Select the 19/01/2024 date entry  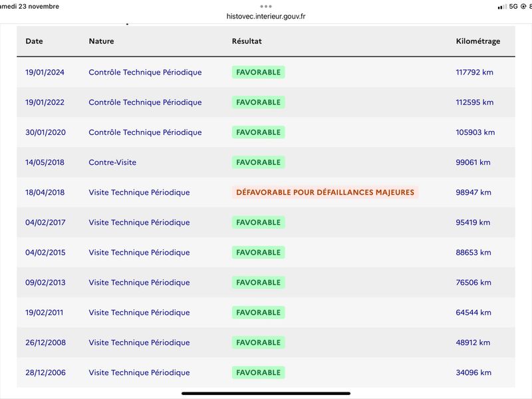45,72
